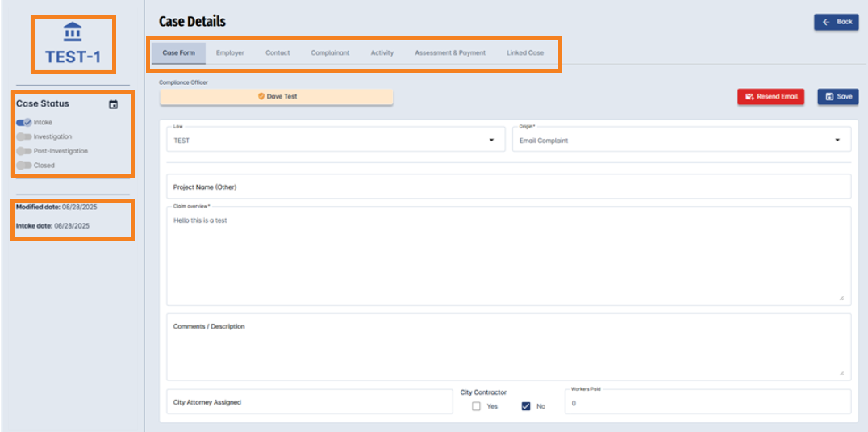Click the shield icon next to Dave Test
The image size is (868, 432).
point(261,96)
